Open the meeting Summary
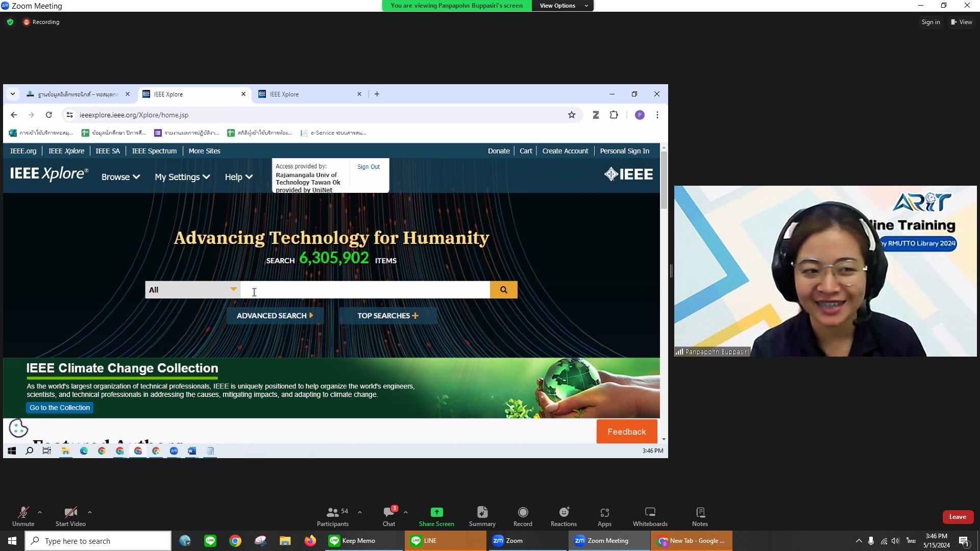 (x=482, y=516)
